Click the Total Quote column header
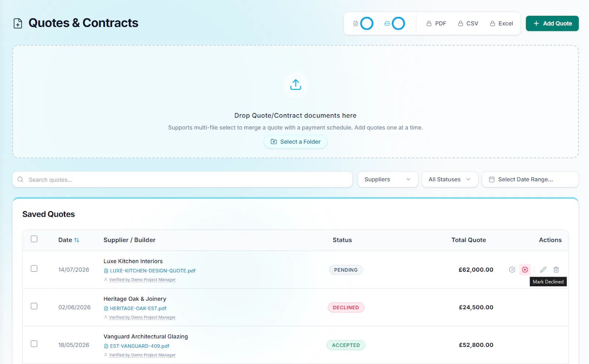Viewport: 589px width, 364px height. 469,240
